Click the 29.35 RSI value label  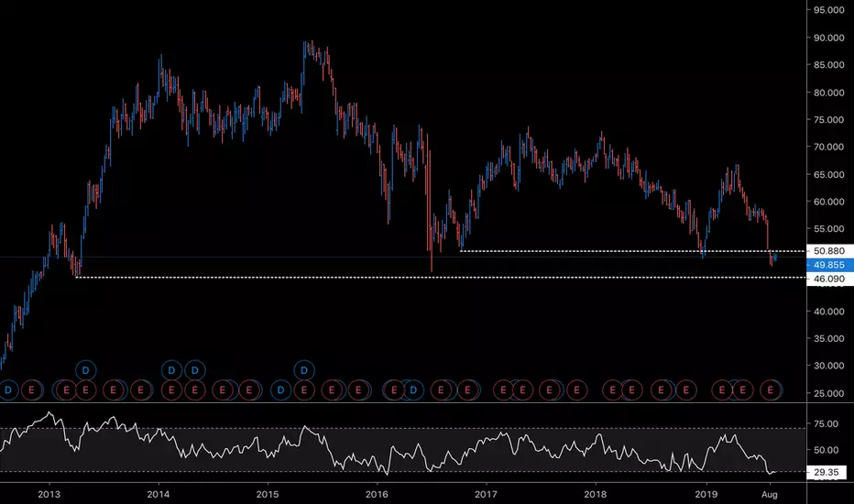pos(827,473)
